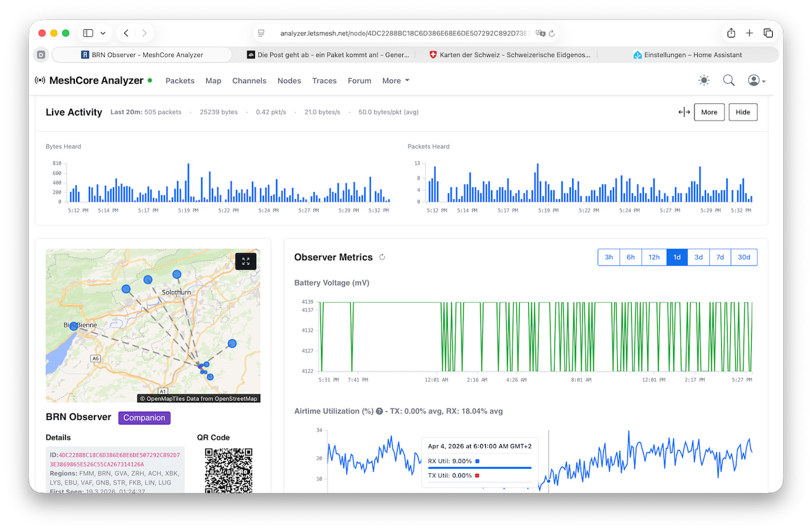This screenshot has height=531, width=812.
Task: Switch metrics range to 30d
Action: click(743, 257)
